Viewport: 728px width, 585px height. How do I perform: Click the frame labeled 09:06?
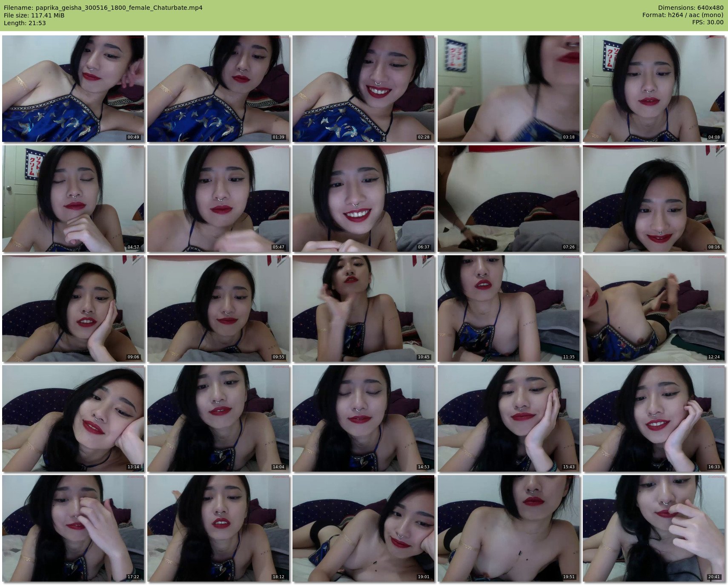73,308
